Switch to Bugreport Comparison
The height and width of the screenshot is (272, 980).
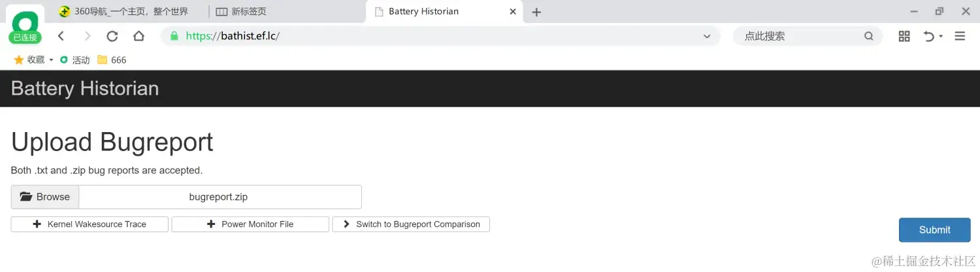click(411, 224)
